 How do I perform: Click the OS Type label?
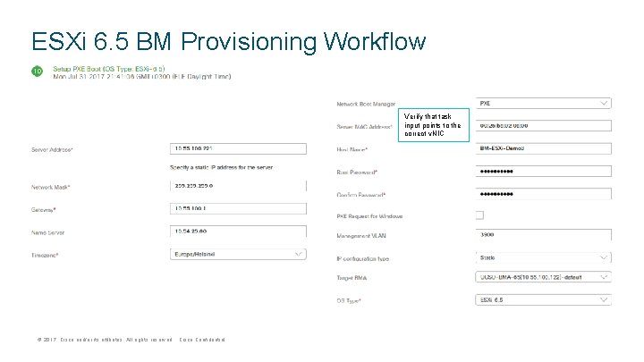pos(349,301)
